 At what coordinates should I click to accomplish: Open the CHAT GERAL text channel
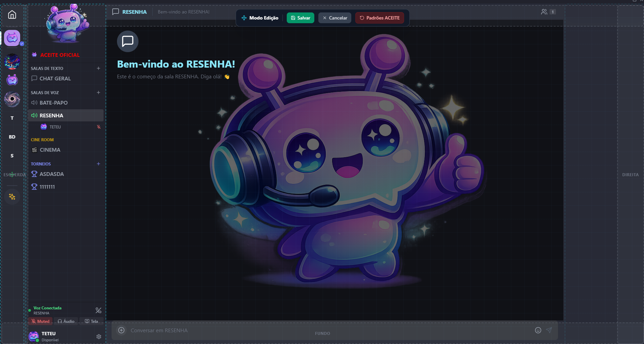66,78
